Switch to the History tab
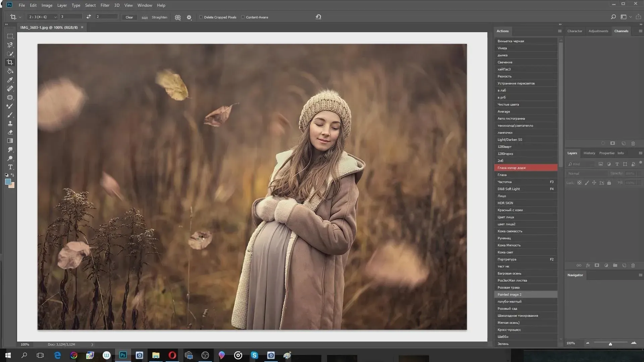 589,153
